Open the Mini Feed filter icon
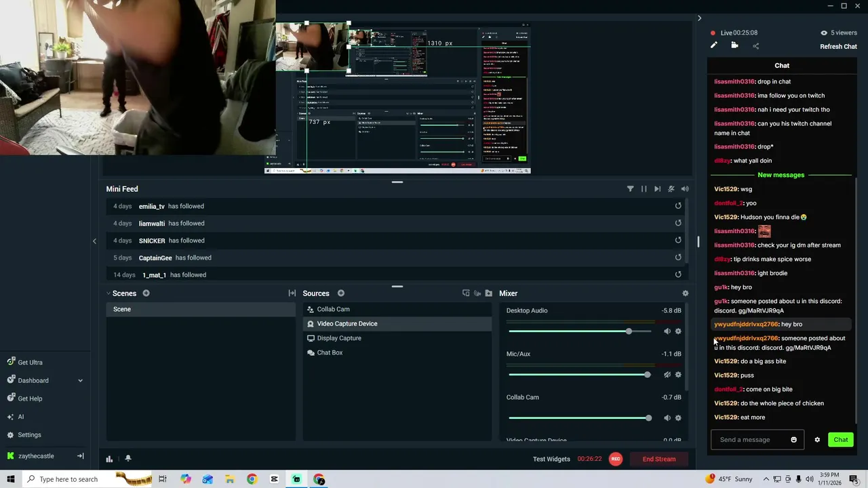Image resolution: width=868 pixels, height=488 pixels. click(630, 189)
